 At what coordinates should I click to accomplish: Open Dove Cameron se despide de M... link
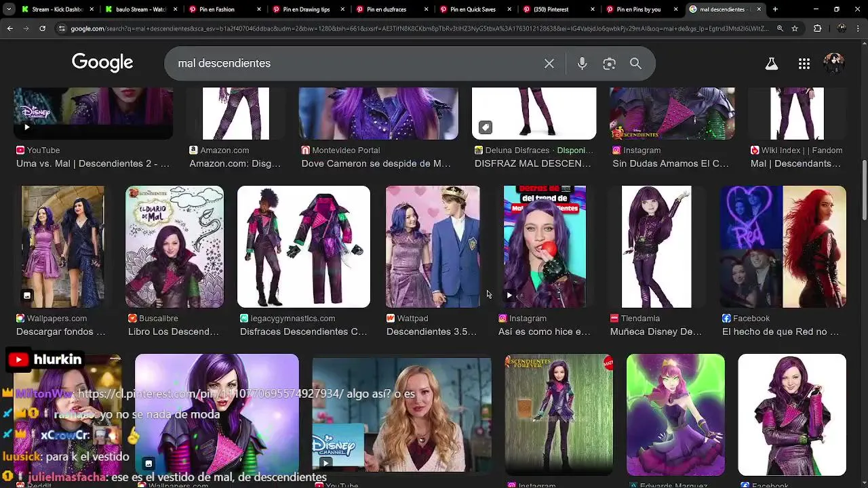[x=376, y=163]
